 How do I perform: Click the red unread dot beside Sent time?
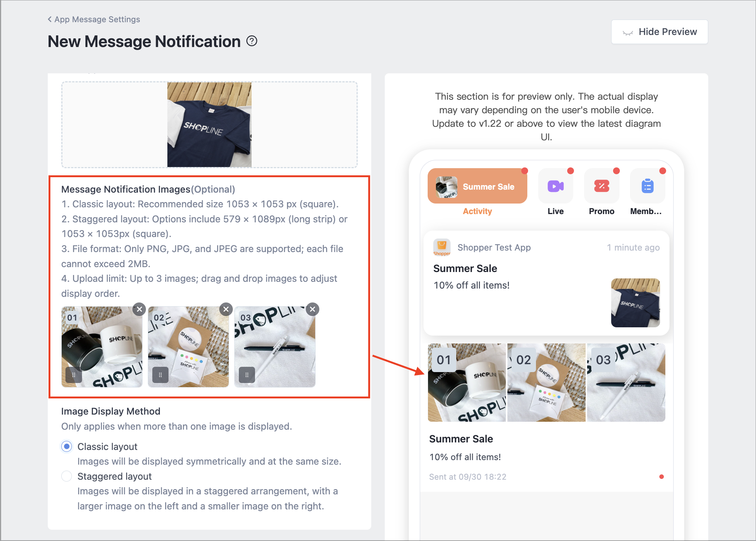662,477
